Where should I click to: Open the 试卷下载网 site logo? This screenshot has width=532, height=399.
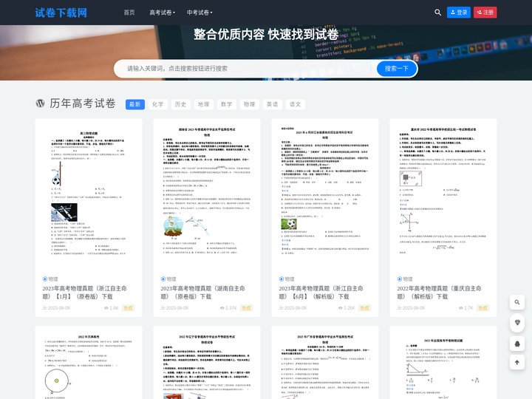coord(61,13)
